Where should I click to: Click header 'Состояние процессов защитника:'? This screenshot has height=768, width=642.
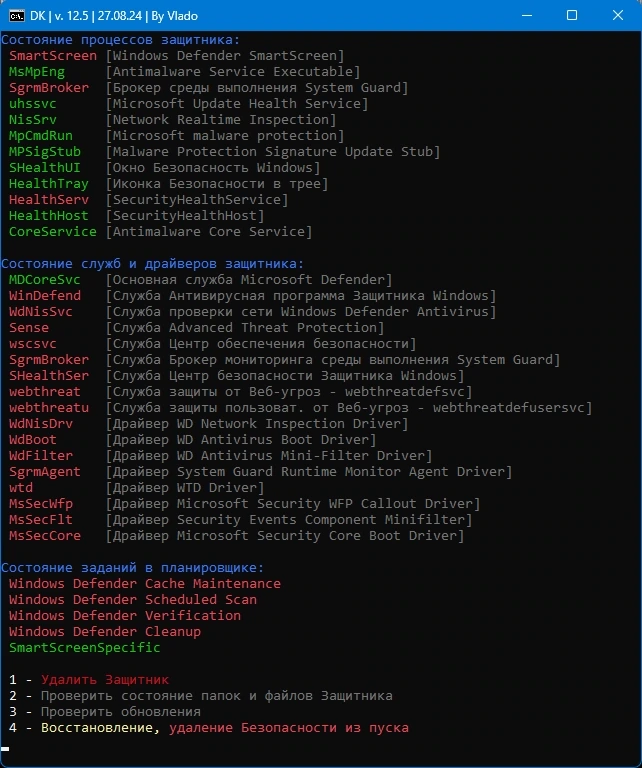click(x=120, y=40)
